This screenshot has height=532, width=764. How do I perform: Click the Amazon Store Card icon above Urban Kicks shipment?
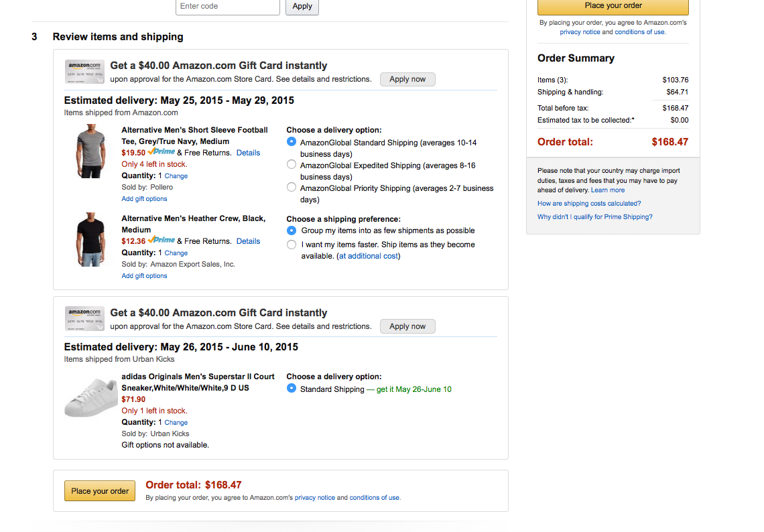(84, 319)
